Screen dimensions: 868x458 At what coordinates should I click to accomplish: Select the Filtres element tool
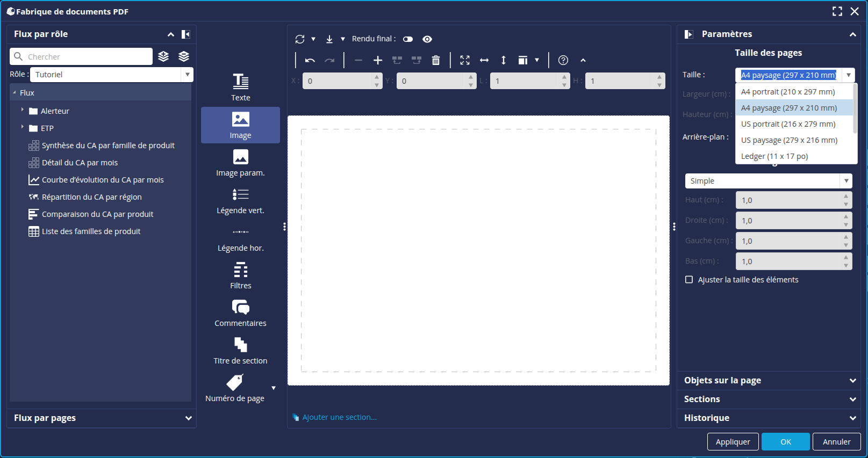(x=240, y=275)
